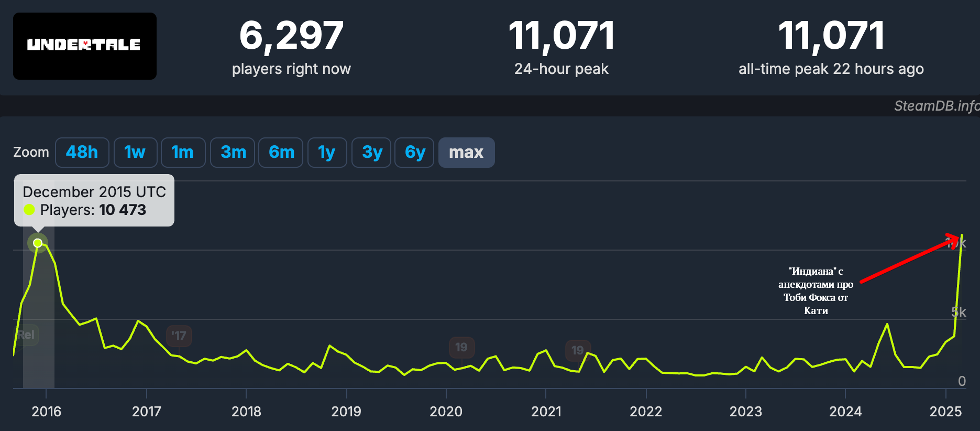Click the 6,297 players right now figure
Screen dimensions: 980x431
pos(291,36)
